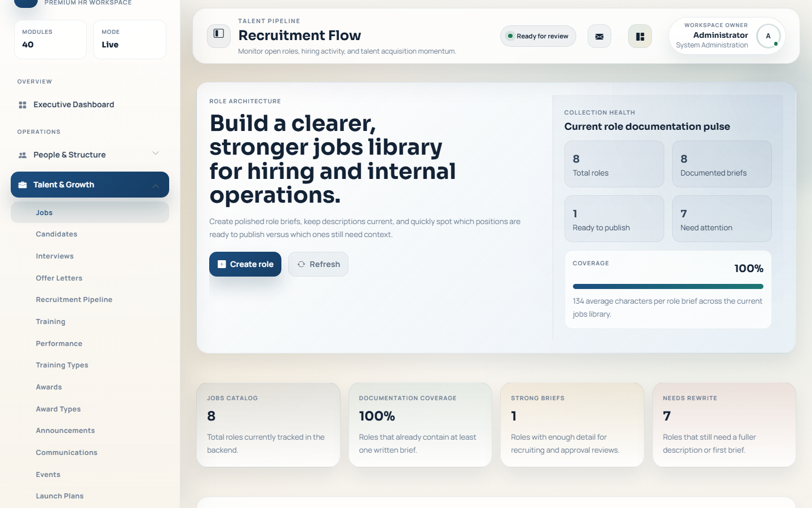
Task: Open the mail envelope icon
Action: (599, 37)
